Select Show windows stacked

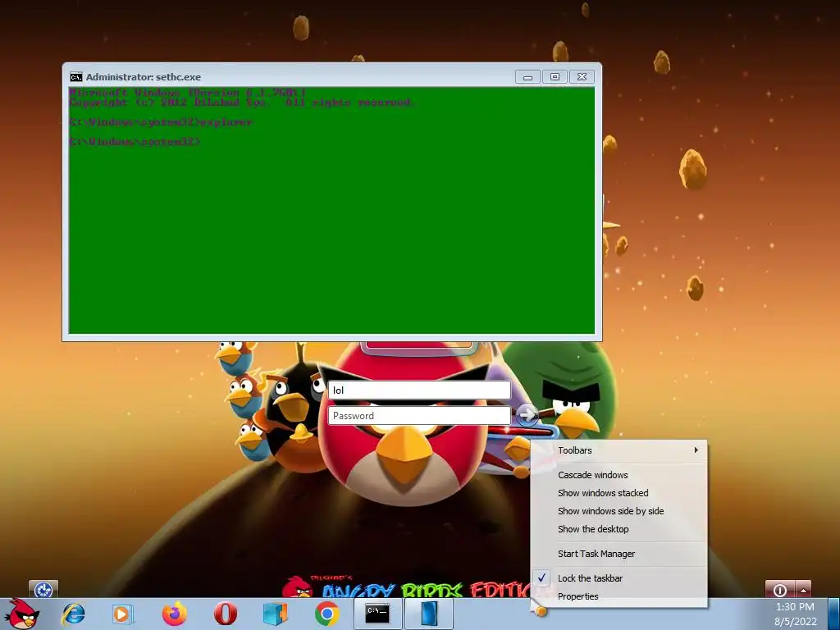point(619,493)
